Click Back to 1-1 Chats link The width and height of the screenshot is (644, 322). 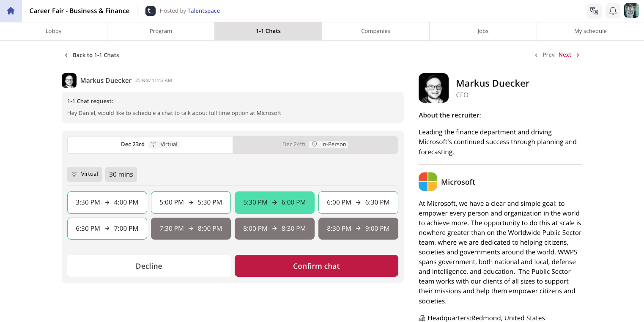(x=96, y=55)
